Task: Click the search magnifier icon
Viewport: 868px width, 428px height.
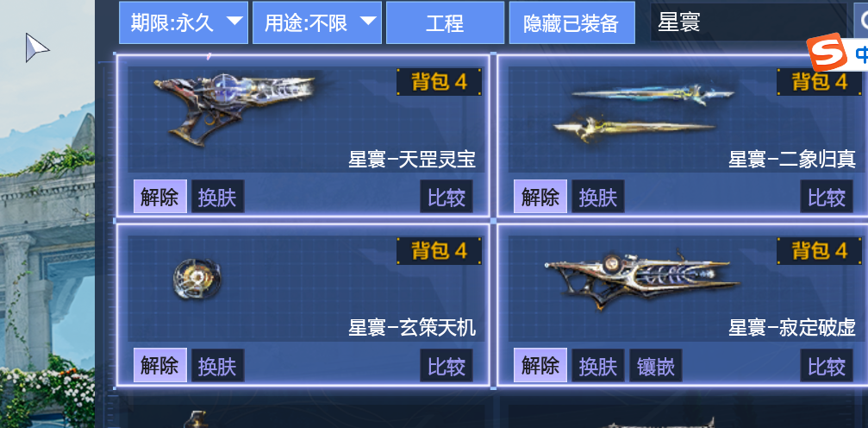Action: tap(863, 22)
